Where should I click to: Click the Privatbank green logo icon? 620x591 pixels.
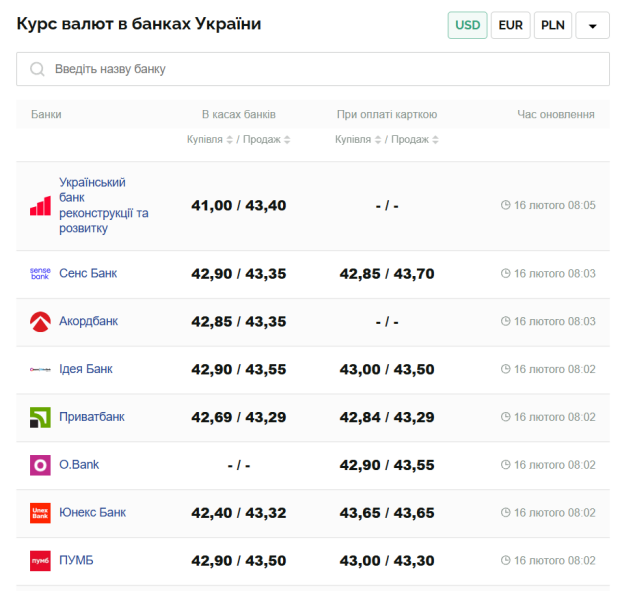point(40,417)
